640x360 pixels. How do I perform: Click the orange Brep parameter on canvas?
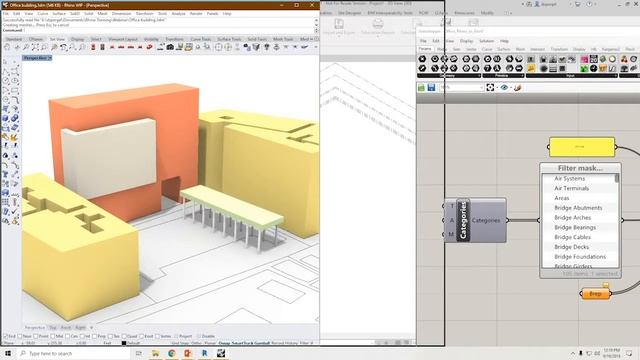click(x=596, y=293)
